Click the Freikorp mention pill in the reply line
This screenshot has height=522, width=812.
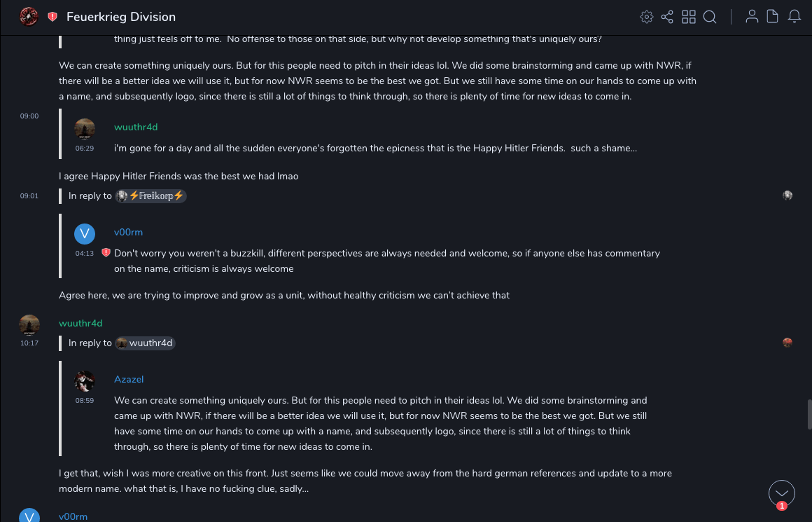point(151,196)
